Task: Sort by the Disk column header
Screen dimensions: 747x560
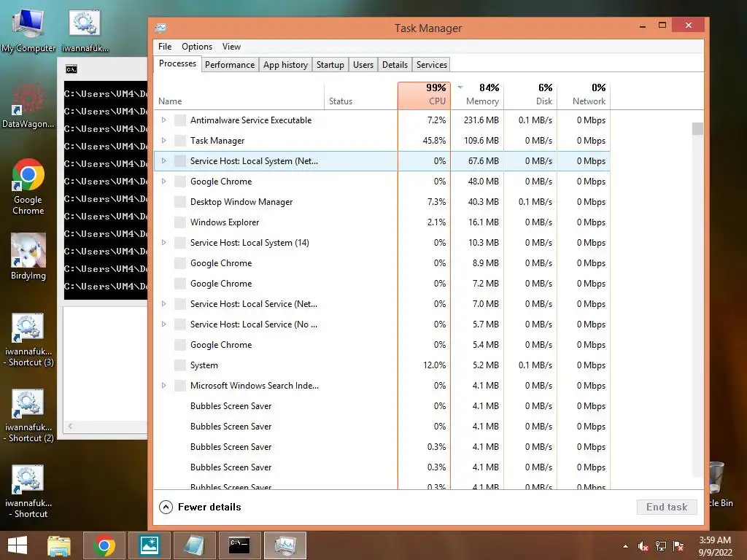Action: [530, 96]
